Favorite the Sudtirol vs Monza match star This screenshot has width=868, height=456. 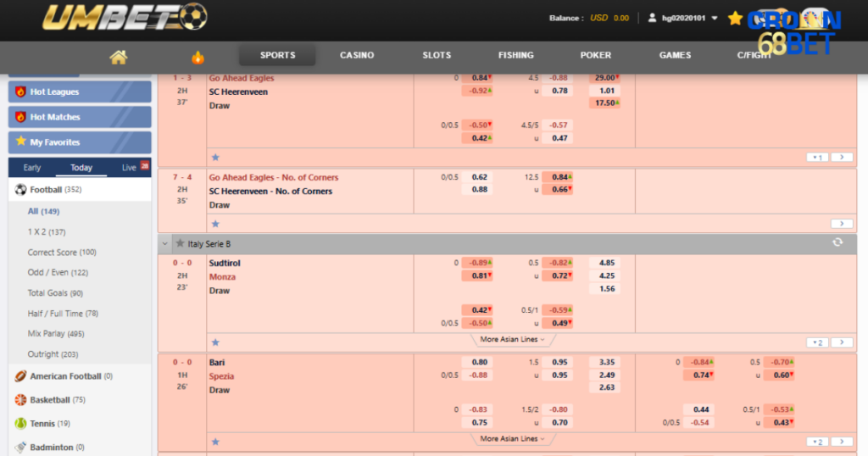click(215, 342)
